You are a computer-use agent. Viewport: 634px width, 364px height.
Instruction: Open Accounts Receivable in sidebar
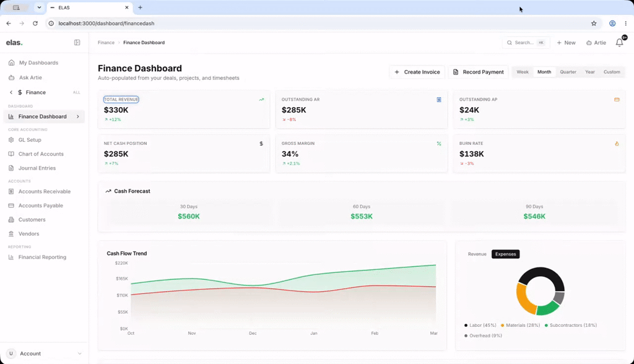click(x=44, y=191)
